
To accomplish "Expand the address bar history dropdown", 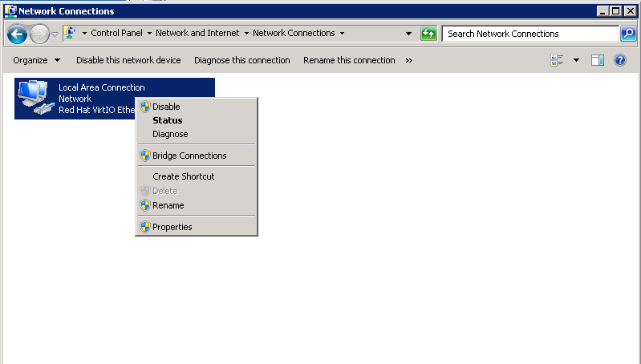I will pos(408,34).
